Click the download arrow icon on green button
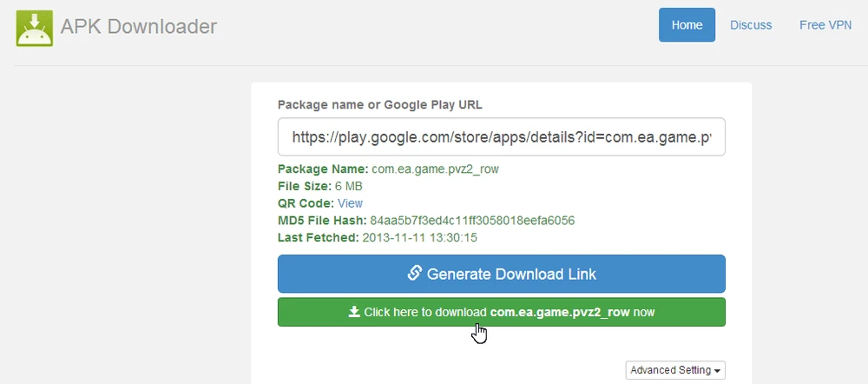Viewport: 868px width, 384px height. 354,311
